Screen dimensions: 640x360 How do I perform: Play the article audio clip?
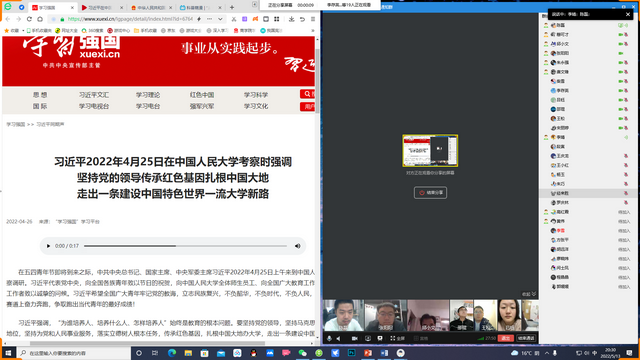[48, 246]
